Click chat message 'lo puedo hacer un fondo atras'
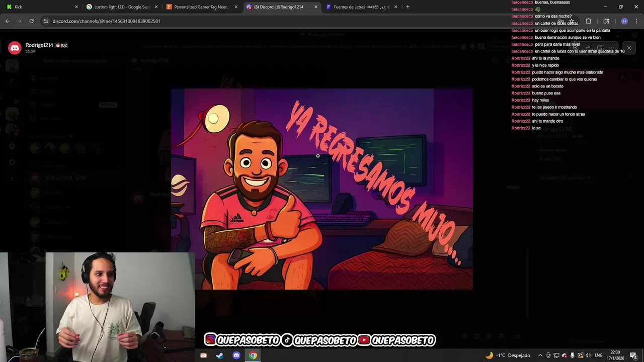Image resolution: width=644 pixels, height=362 pixels. tap(558, 114)
